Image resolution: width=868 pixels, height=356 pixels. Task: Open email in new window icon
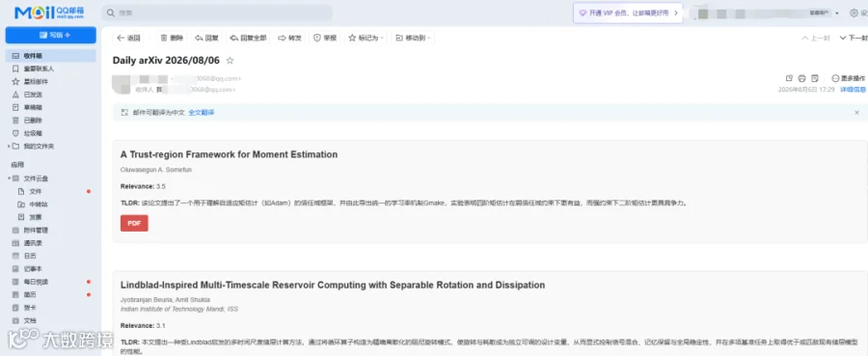coord(789,78)
